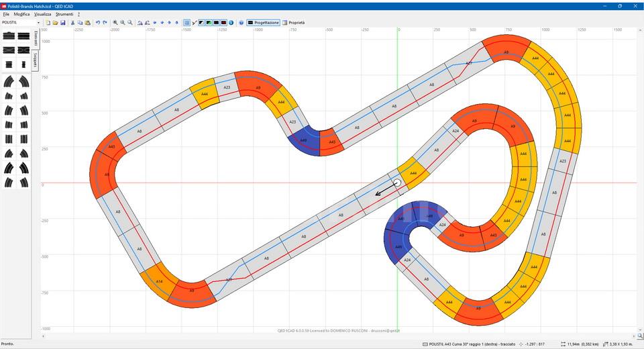
Task: Pick the first straight piece in palette top row
Action: (9, 36)
